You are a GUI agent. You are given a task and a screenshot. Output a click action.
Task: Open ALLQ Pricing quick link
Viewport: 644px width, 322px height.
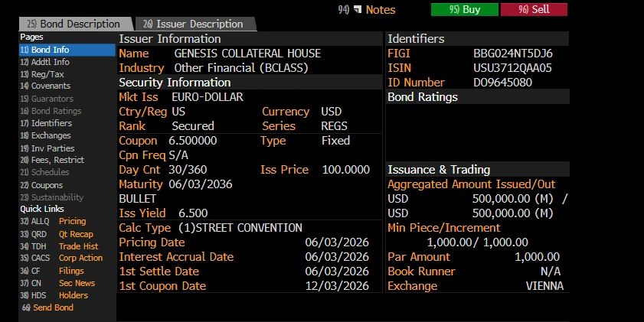[53, 222]
